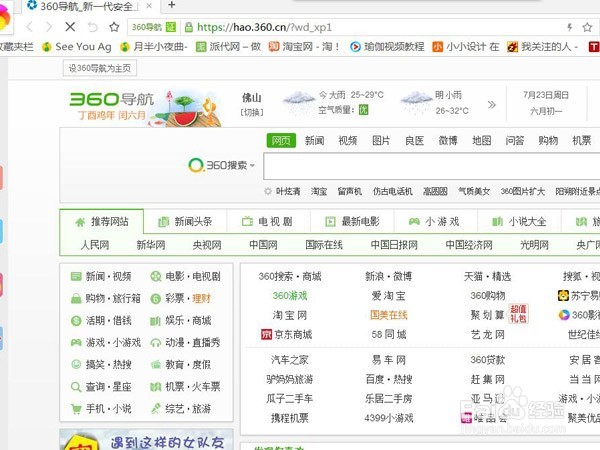Click the 遇到这样的女队友 banner thumbnail
The image size is (600, 450).
click(147, 440)
